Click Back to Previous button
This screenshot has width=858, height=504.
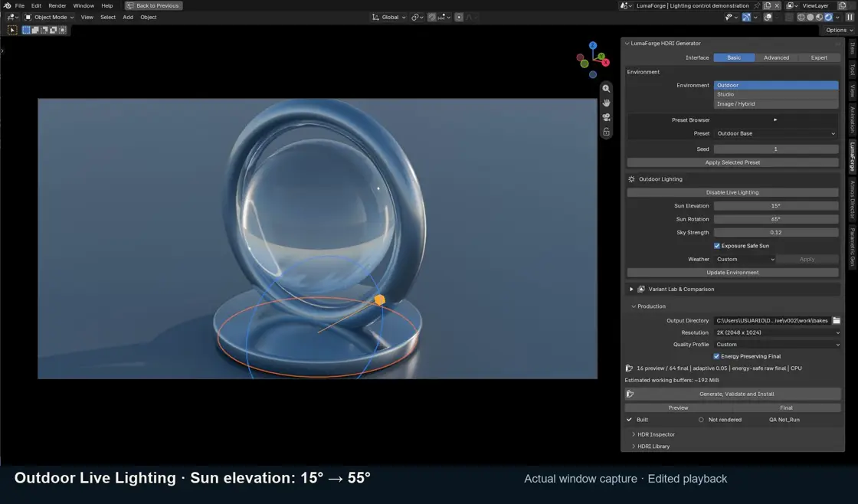coord(153,5)
